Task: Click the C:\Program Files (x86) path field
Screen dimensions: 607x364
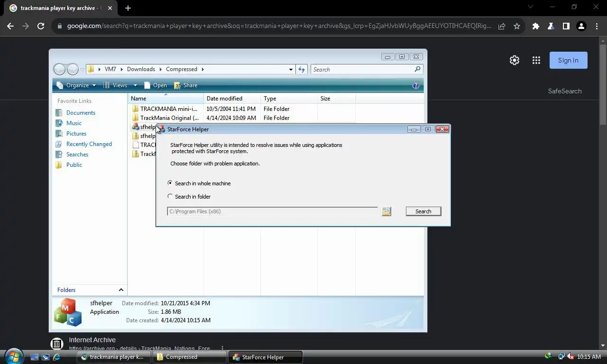Action: tap(273, 211)
